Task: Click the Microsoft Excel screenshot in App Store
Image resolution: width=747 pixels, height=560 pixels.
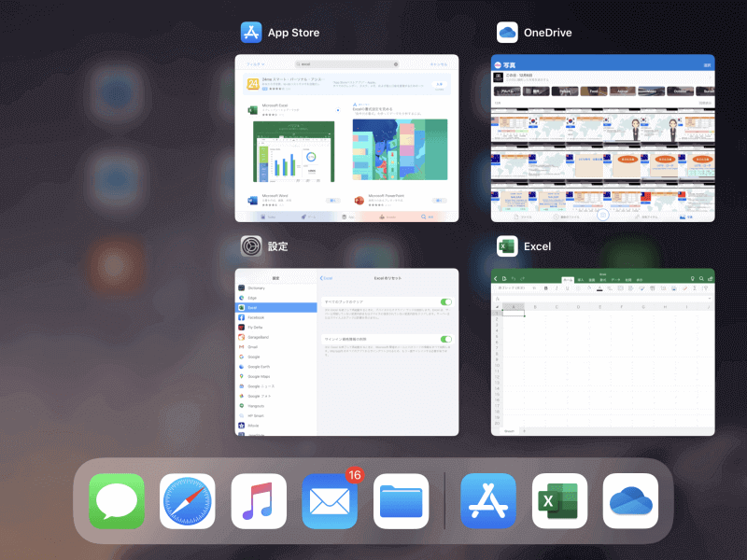Action: click(x=293, y=151)
